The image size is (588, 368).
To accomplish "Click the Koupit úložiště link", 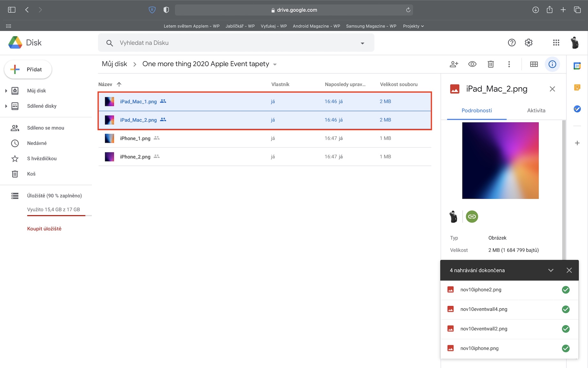I will [44, 229].
